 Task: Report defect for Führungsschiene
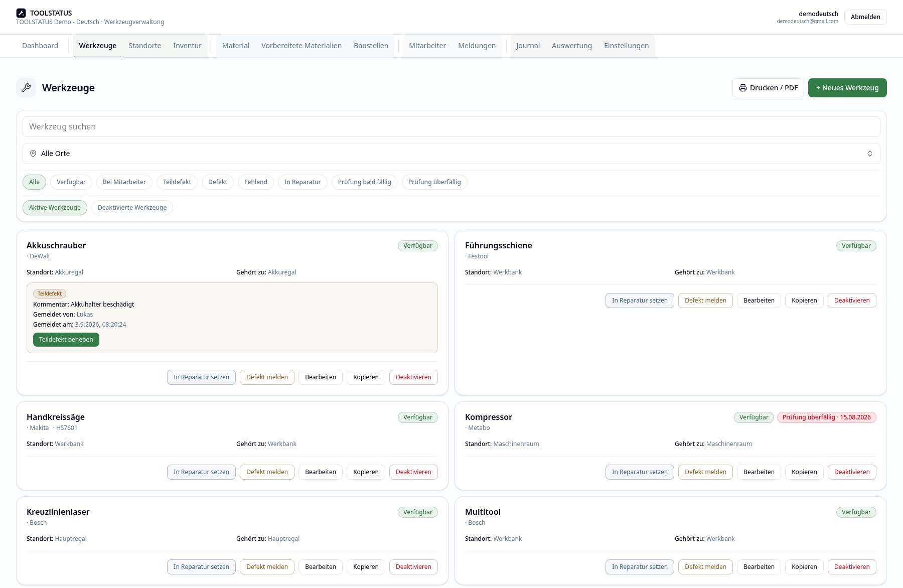tap(705, 301)
